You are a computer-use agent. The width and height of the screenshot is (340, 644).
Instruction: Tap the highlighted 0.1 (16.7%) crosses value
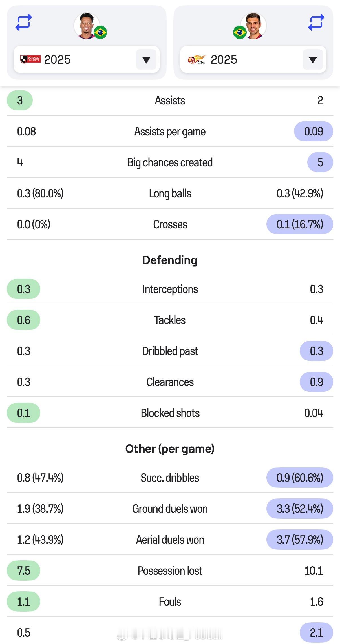(299, 224)
